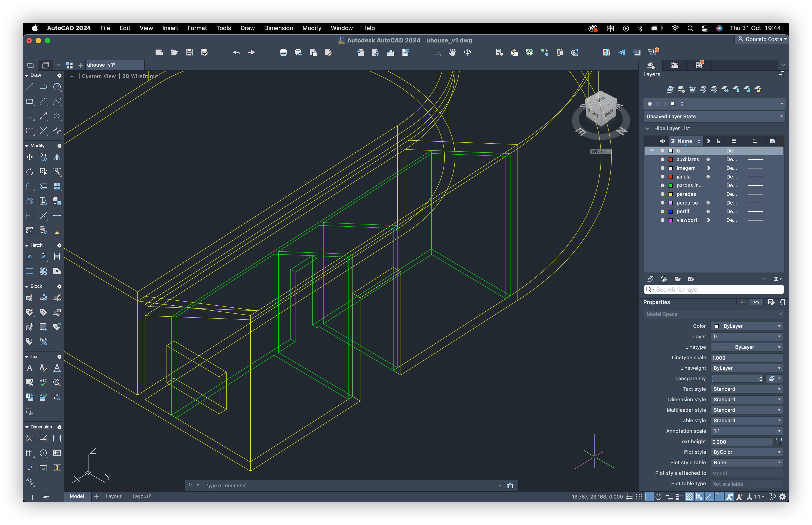This screenshot has height=525, width=812.
Task: Sort layers by the Name column header
Action: (x=685, y=141)
